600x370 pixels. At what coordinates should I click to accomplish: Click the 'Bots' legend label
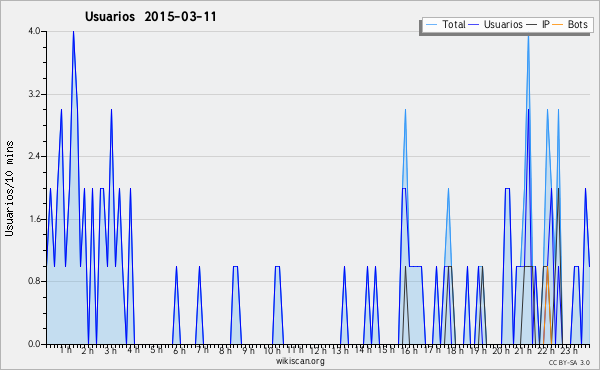(x=577, y=24)
